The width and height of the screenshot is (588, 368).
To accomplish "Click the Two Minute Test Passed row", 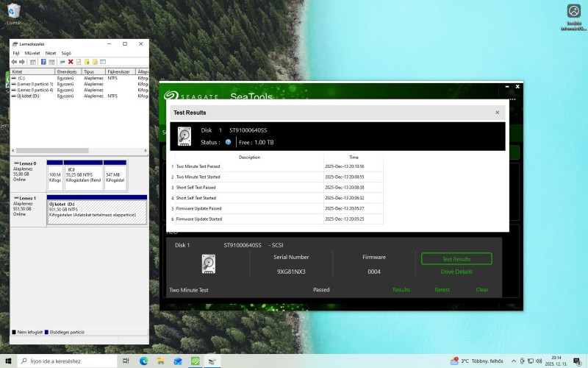I will pos(277,166).
